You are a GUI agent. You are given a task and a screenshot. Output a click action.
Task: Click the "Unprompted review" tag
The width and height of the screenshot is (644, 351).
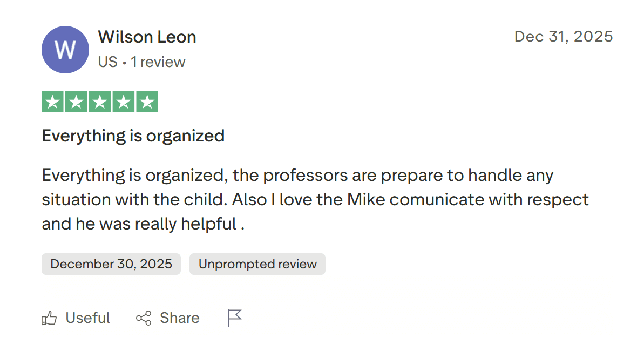point(257,264)
